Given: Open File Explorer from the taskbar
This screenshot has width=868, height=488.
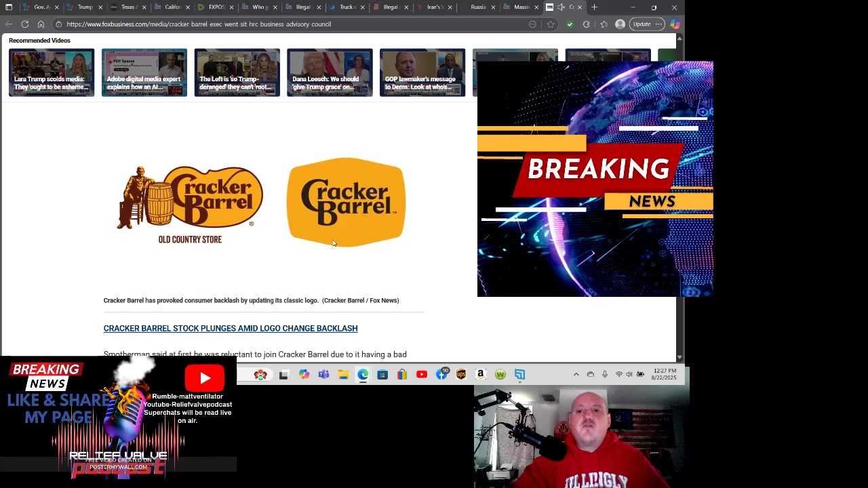Looking at the screenshot, I should click(343, 375).
